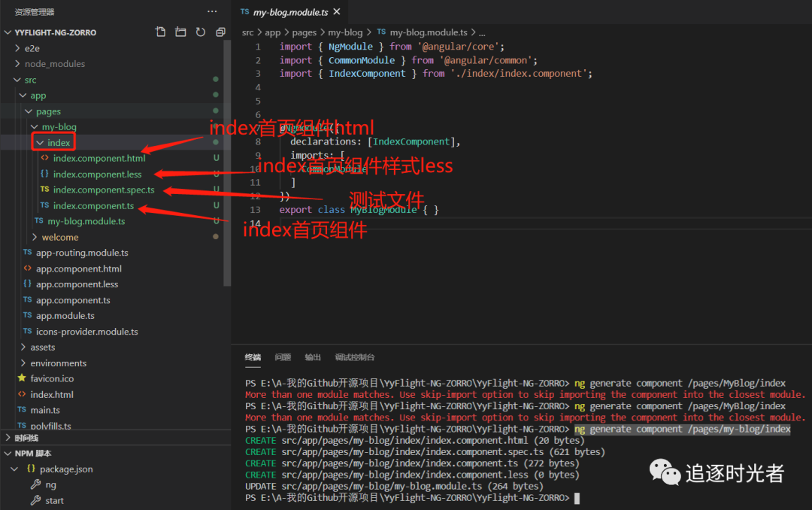Collapse the index folder
This screenshot has width=812, height=510.
point(41,142)
